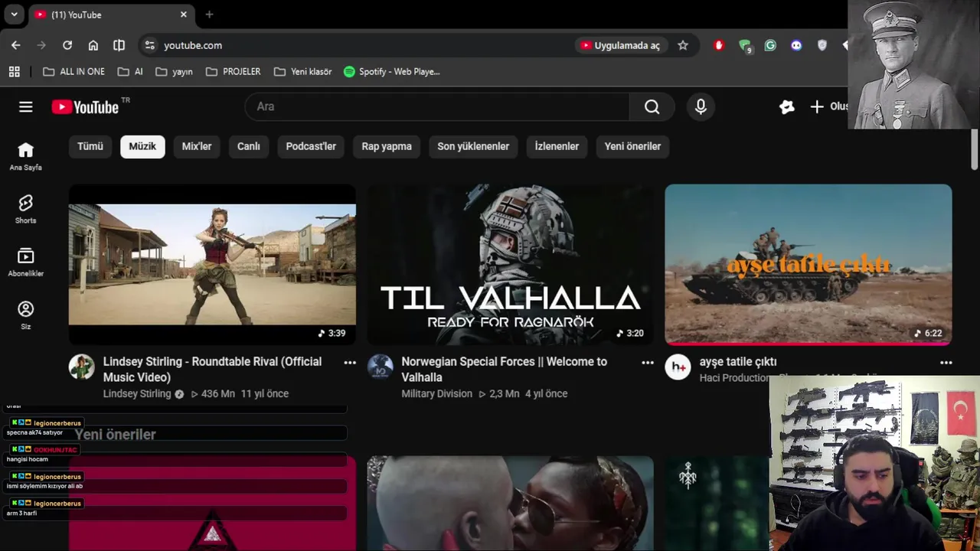Image resolution: width=980 pixels, height=551 pixels.
Task: Open more options for Lindsey Stirling video
Action: pos(350,363)
